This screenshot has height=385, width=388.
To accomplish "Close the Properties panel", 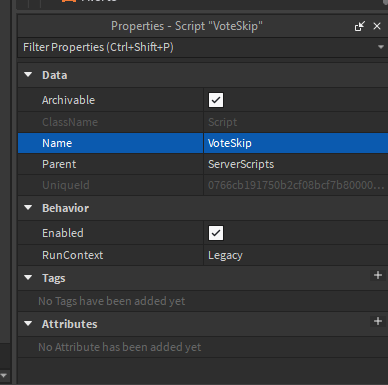I will coord(377,26).
